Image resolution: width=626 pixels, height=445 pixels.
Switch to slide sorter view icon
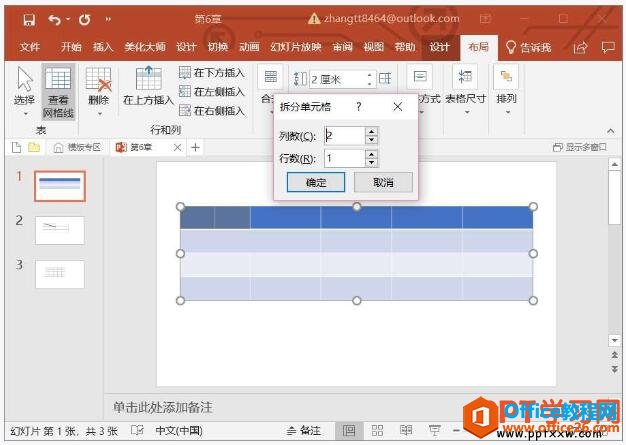(377, 430)
